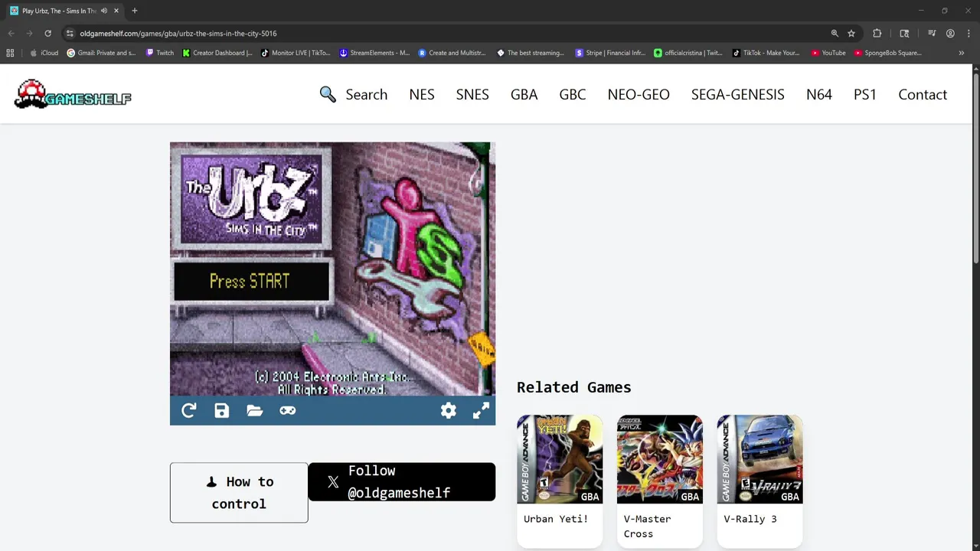This screenshot has height=551, width=980.
Task: Open the media control button in the toolbar
Action: pyautogui.click(x=932, y=34)
